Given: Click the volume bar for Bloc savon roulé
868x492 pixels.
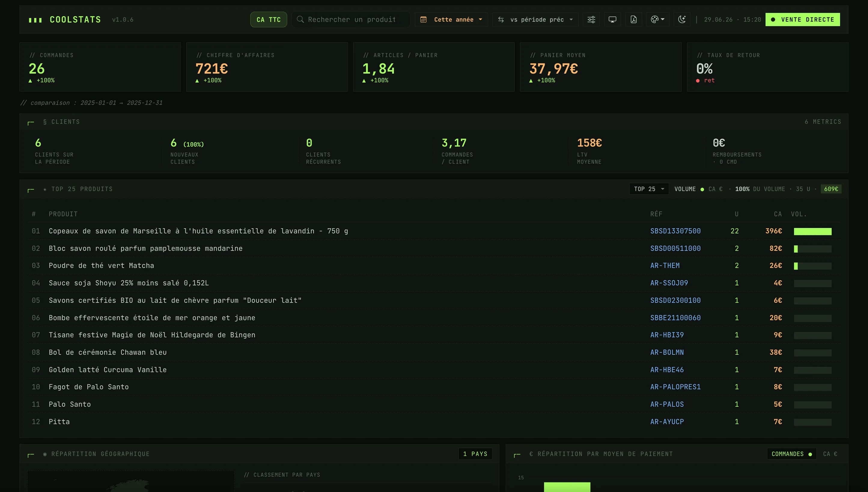Looking at the screenshot, I should click(812, 249).
